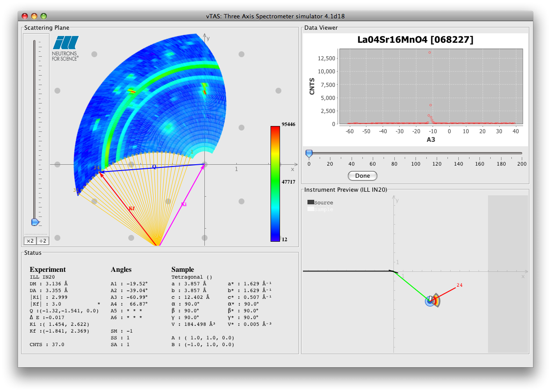Click the green window zoom button
This screenshot has height=392, width=551.
click(x=44, y=16)
